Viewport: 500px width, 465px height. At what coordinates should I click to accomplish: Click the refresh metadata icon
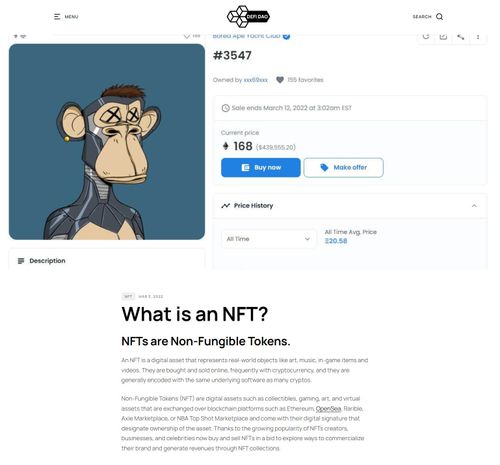point(426,36)
